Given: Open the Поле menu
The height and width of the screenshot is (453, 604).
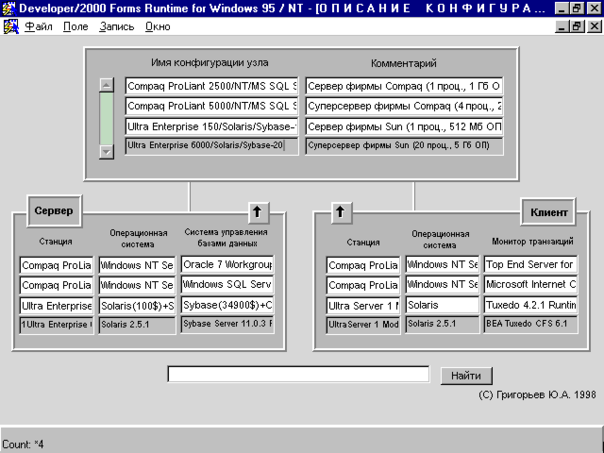Looking at the screenshot, I should [76, 27].
